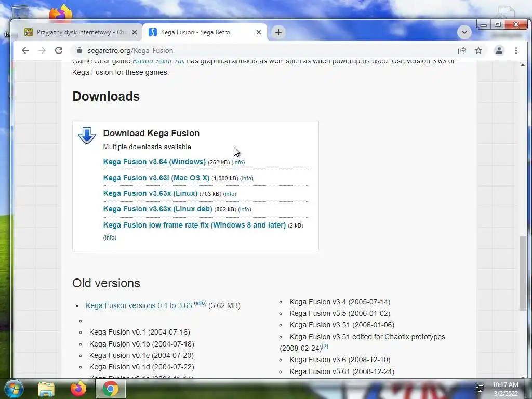532x399 pixels.
Task: Click the page vertical scrollbar thumb
Action: click(x=523, y=273)
